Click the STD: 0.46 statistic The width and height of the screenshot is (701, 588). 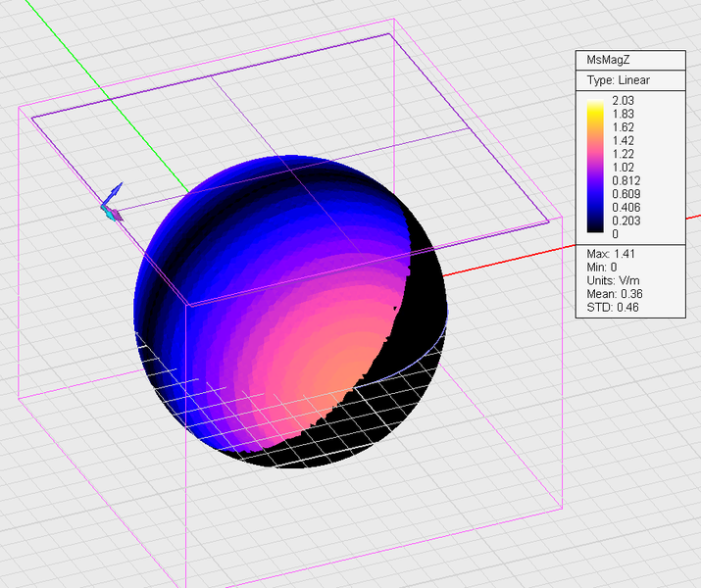tap(614, 309)
